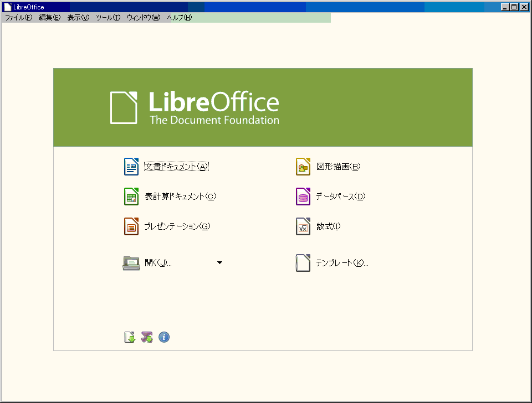Viewport: 532px width, 403px height.
Task: Click the get templates download icon
Action: [x=130, y=337]
